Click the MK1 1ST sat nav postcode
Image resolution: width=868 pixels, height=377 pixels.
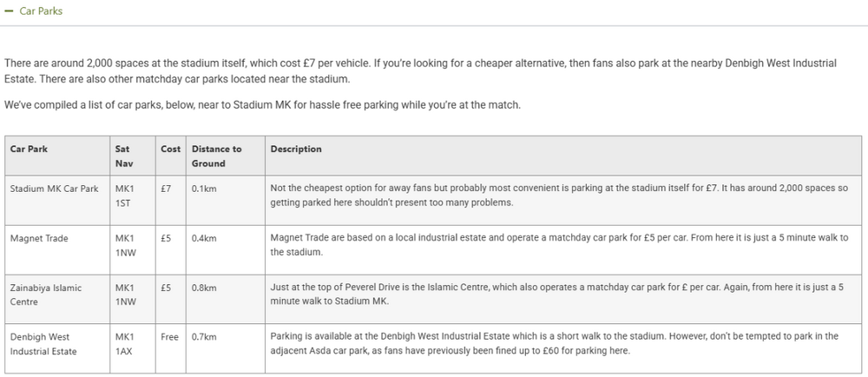coord(124,196)
